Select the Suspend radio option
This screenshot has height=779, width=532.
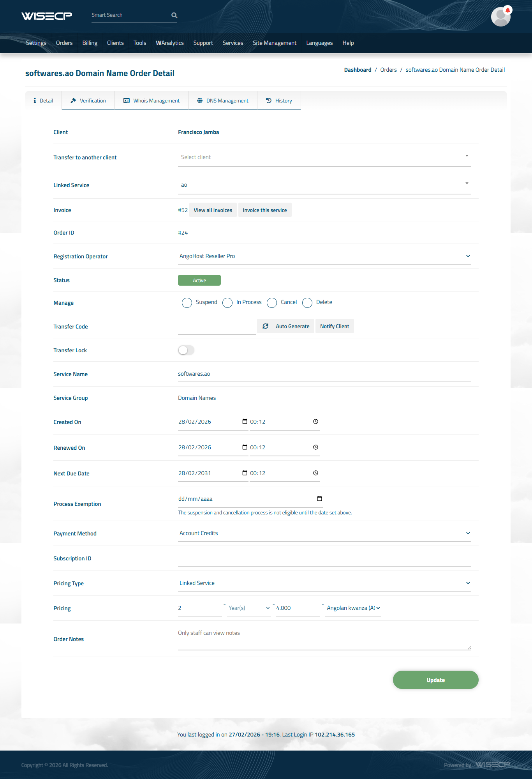click(x=187, y=303)
